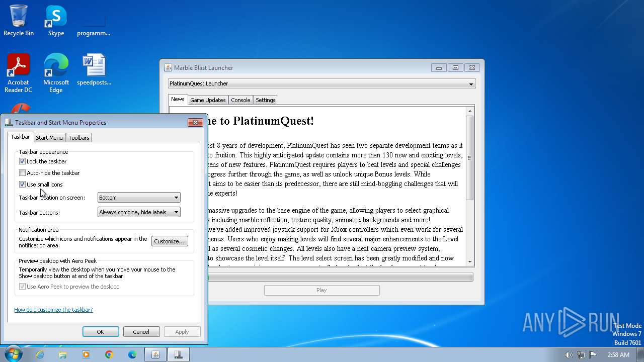The width and height of the screenshot is (644, 362).
Task: Activate the Taskbar Properties taskbar button
Action: [178, 354]
